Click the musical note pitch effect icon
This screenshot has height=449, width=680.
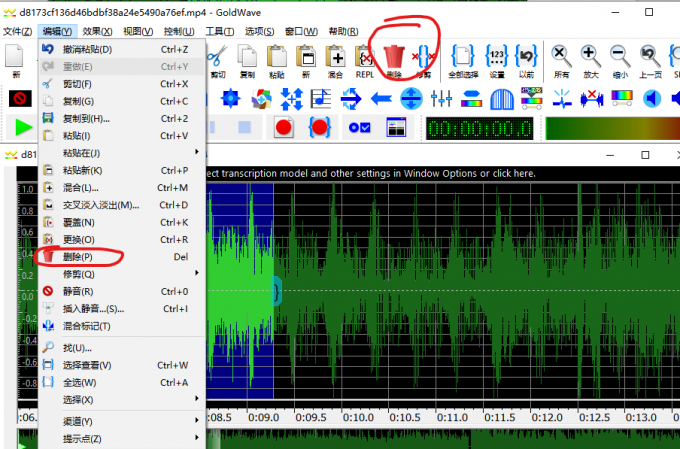tap(321, 98)
